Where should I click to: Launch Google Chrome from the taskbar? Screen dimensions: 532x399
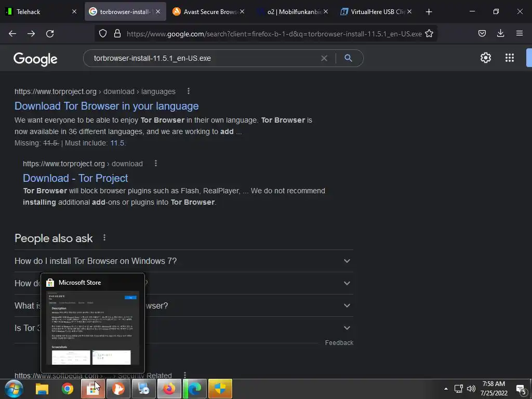[x=68, y=389]
